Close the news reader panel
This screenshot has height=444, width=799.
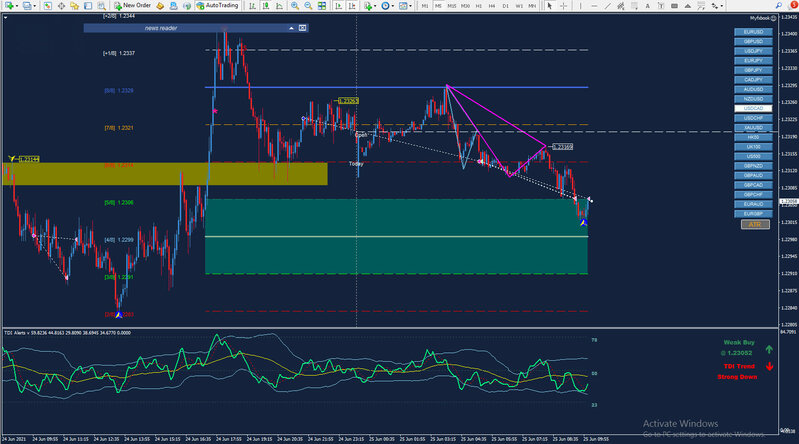[302, 28]
